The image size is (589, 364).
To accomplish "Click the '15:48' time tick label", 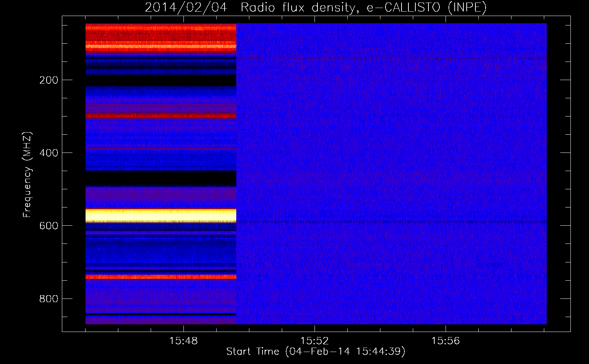I will point(183,341).
